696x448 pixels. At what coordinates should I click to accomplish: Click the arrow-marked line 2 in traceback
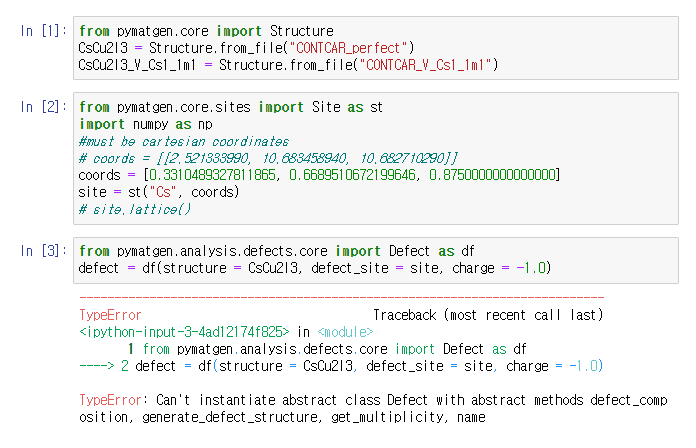click(x=341, y=366)
